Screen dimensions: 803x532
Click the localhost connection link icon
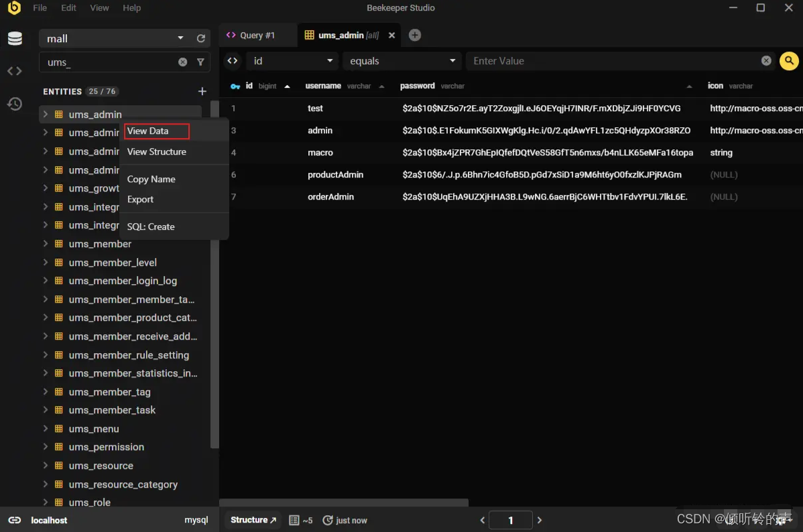[x=14, y=520]
